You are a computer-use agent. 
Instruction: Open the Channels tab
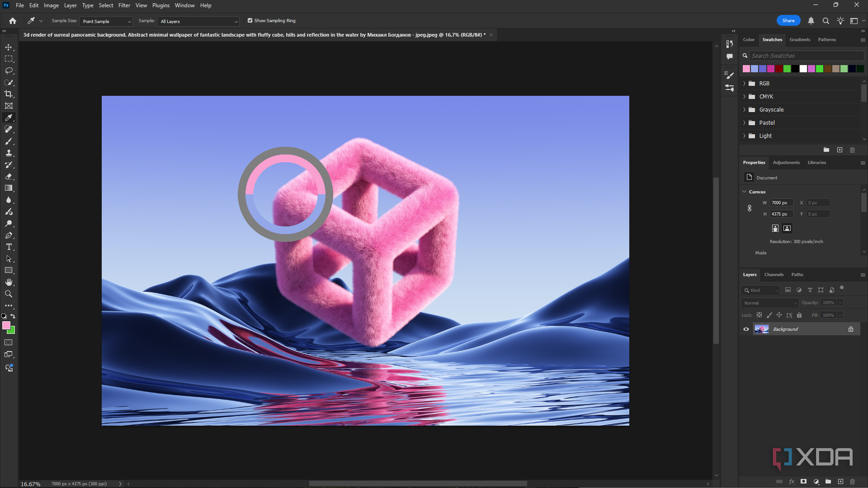pos(774,275)
